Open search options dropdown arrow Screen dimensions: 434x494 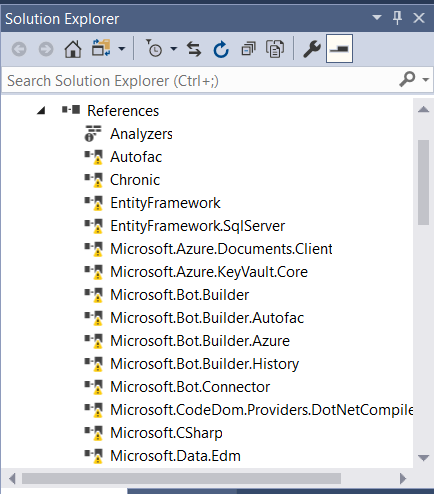click(x=425, y=80)
